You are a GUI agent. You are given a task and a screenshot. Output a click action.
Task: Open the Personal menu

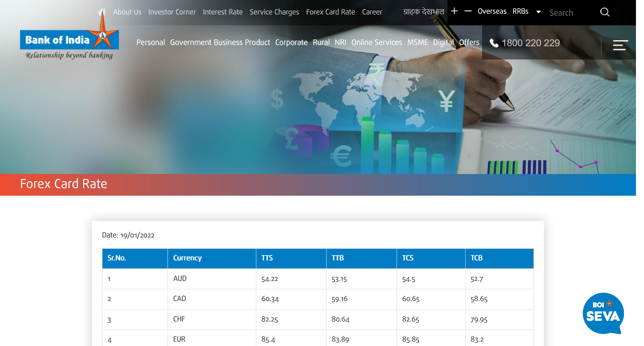click(x=151, y=43)
